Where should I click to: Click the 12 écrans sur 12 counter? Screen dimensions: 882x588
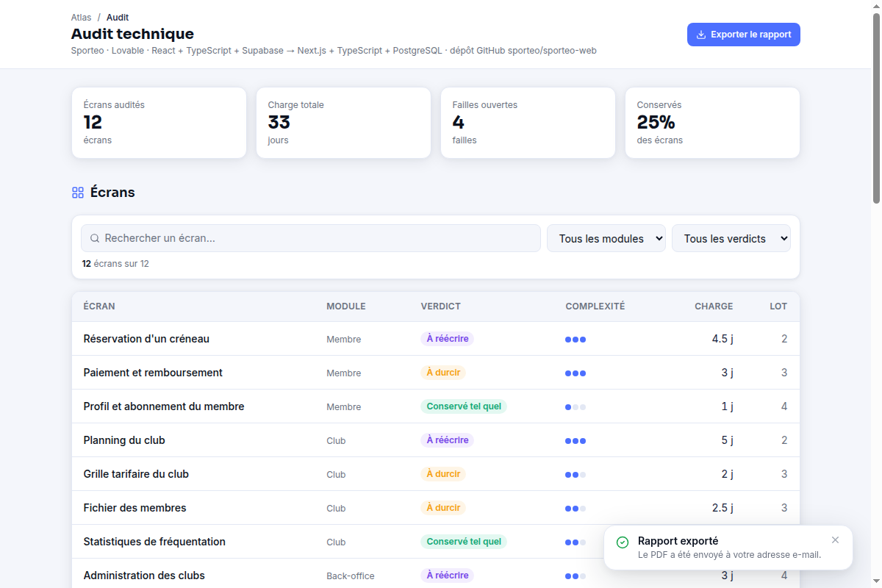[115, 264]
